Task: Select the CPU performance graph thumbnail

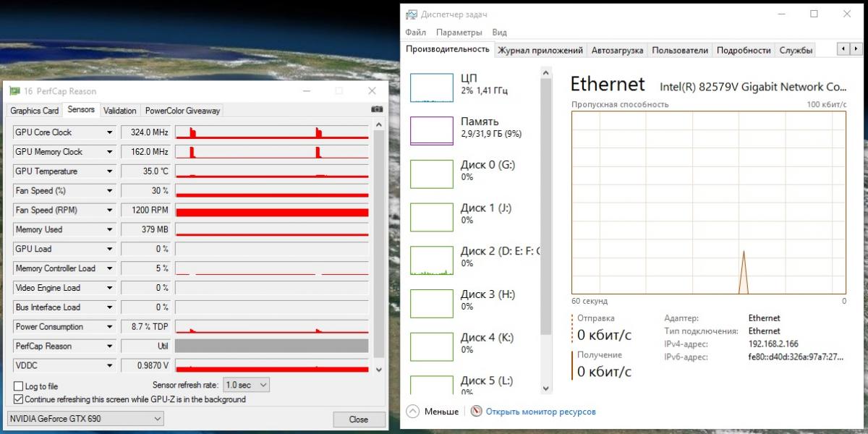Action: pyautogui.click(x=431, y=87)
